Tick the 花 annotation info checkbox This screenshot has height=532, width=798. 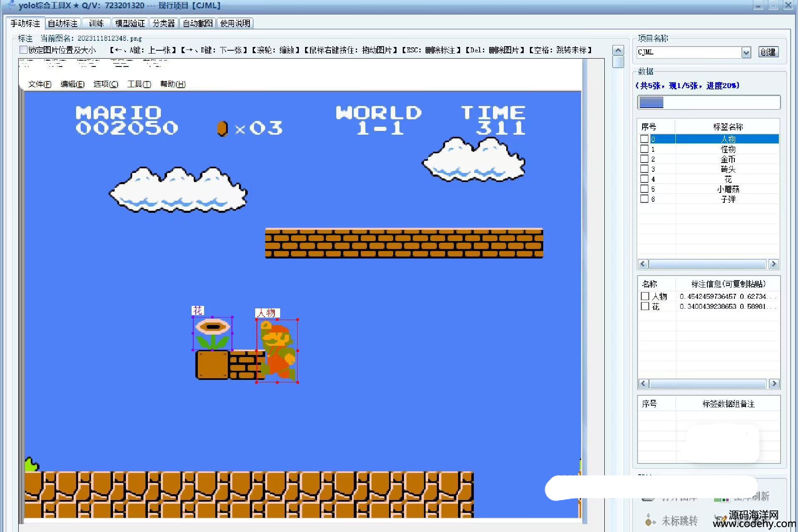(645, 306)
